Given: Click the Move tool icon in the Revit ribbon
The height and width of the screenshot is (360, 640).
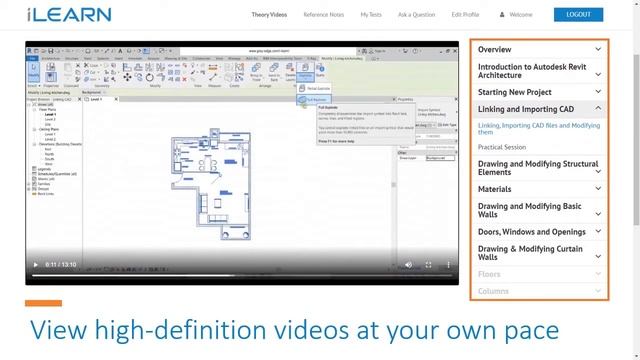Looking at the screenshot, I should 127,77.
